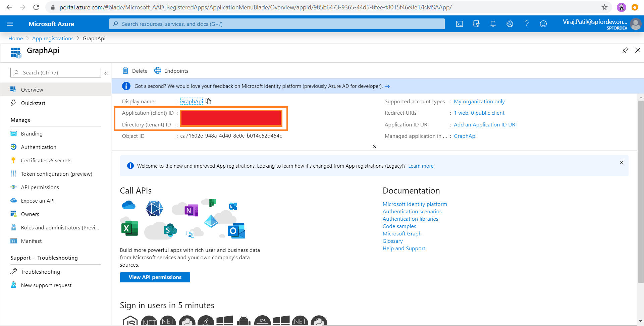This screenshot has width=644, height=326.
Task: Delete the app registration
Action: tap(135, 71)
